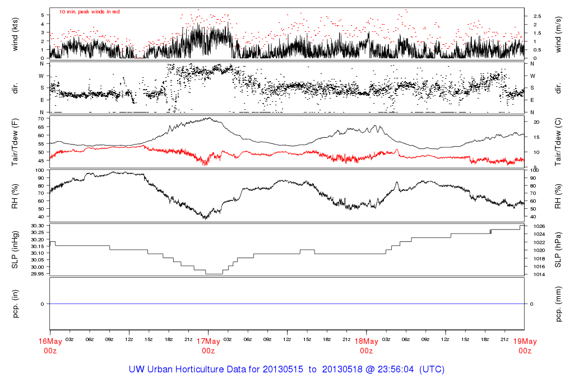Select the '17May' date label
The height and width of the screenshot is (392, 574).
click(209, 342)
